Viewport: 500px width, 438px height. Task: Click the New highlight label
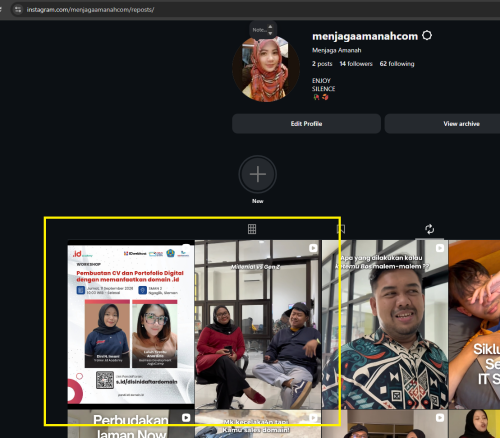(x=258, y=201)
